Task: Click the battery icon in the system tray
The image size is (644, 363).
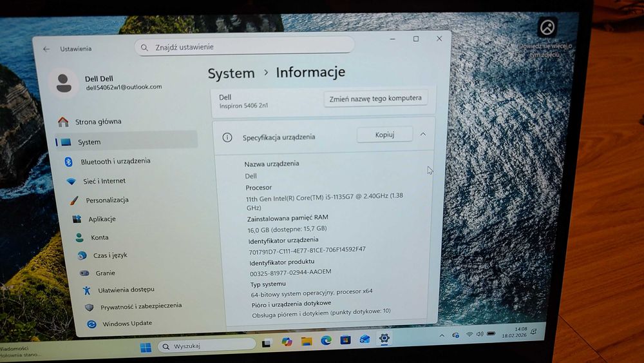Action: [x=491, y=333]
